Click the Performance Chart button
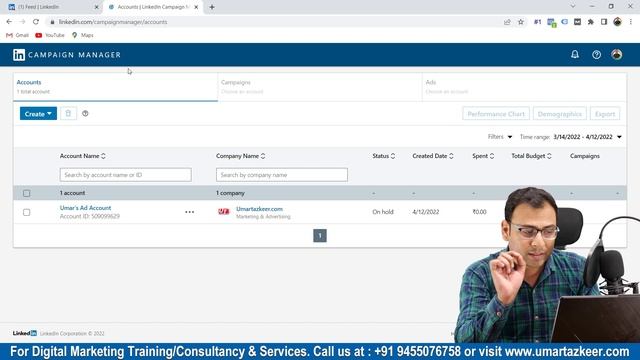 point(496,114)
